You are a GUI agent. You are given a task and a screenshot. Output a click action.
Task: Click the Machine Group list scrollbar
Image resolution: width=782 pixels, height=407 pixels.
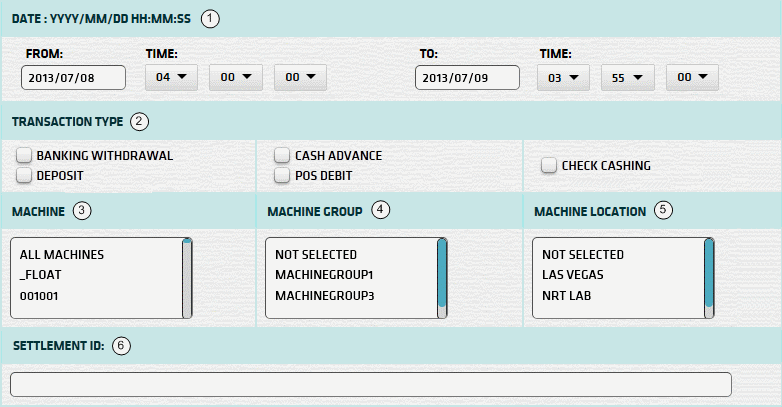[442, 278]
